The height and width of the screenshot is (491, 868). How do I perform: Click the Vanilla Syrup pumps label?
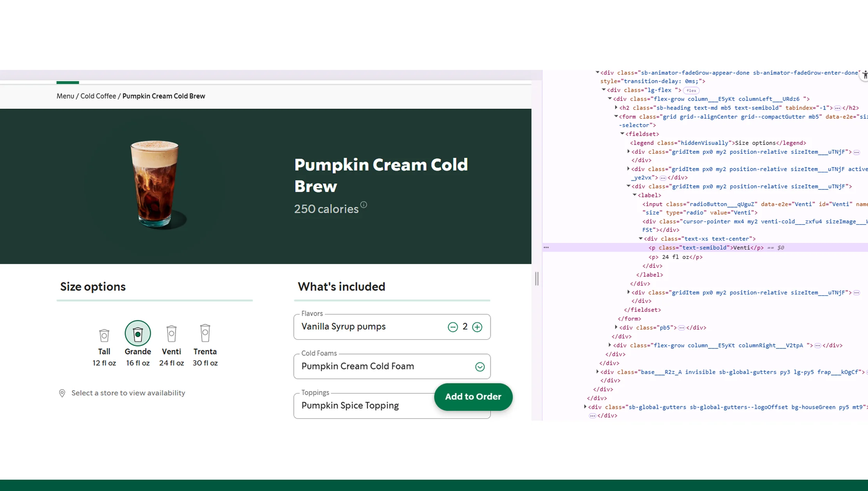(x=344, y=327)
